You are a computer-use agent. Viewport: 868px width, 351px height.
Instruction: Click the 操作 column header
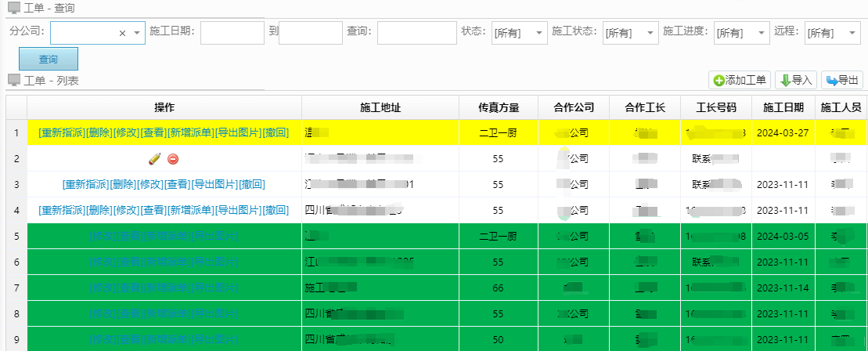[x=164, y=107]
